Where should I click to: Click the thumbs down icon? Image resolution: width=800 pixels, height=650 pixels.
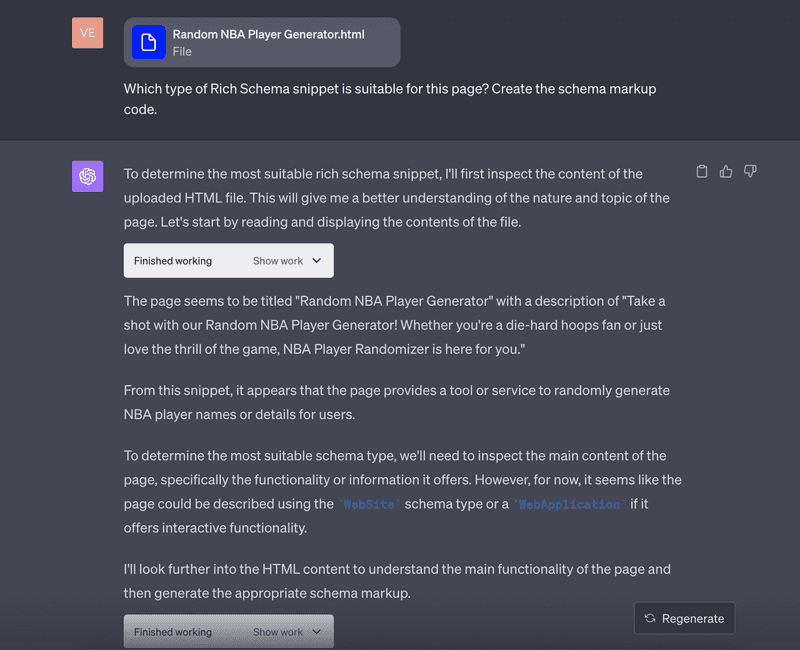[750, 171]
